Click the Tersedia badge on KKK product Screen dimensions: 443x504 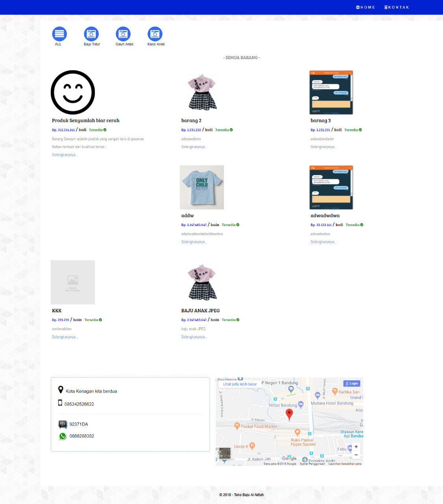tap(93, 320)
